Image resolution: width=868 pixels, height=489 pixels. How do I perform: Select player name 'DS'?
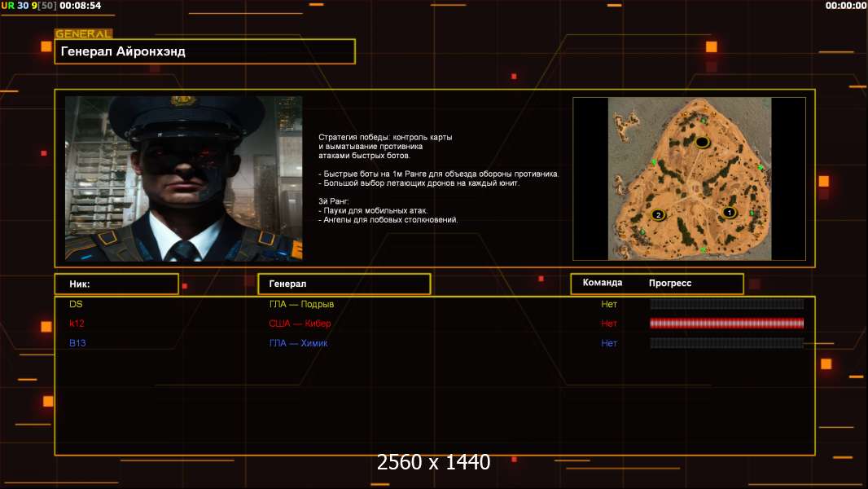[76, 304]
